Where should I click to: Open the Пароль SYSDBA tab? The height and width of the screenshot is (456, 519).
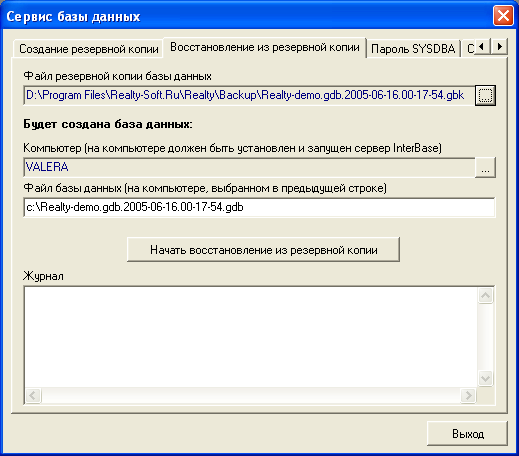(x=413, y=49)
